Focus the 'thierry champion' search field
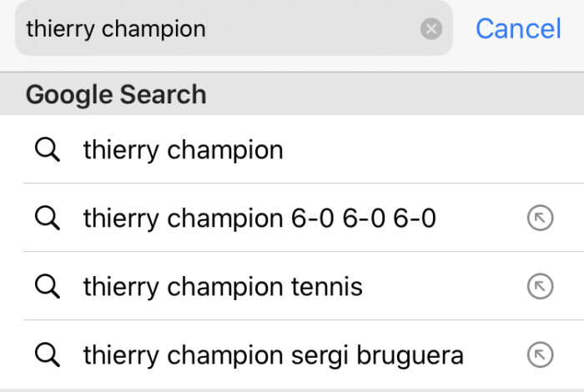 pyautogui.click(x=234, y=28)
